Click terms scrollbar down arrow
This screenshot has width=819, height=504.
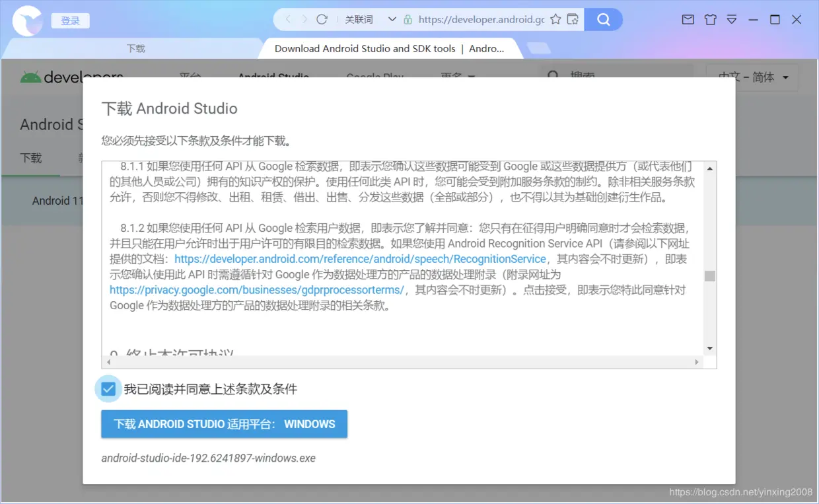[x=710, y=349]
